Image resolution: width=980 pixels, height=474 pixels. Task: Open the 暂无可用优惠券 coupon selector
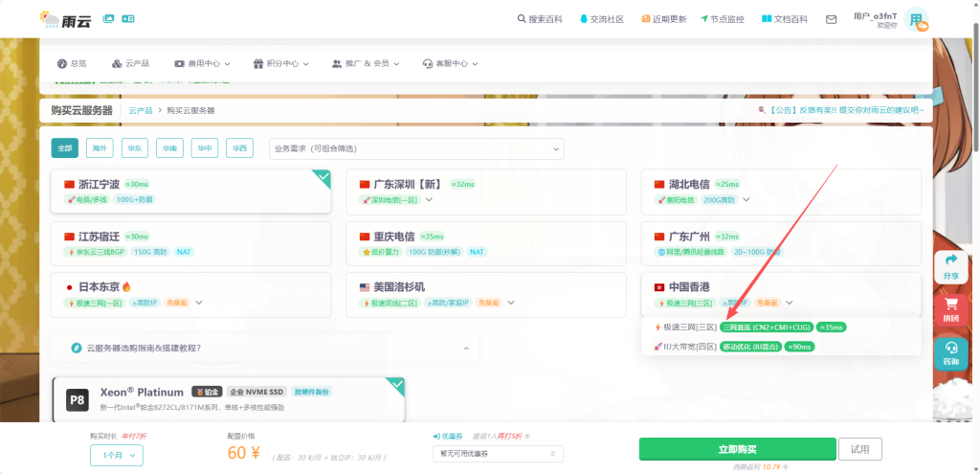498,454
